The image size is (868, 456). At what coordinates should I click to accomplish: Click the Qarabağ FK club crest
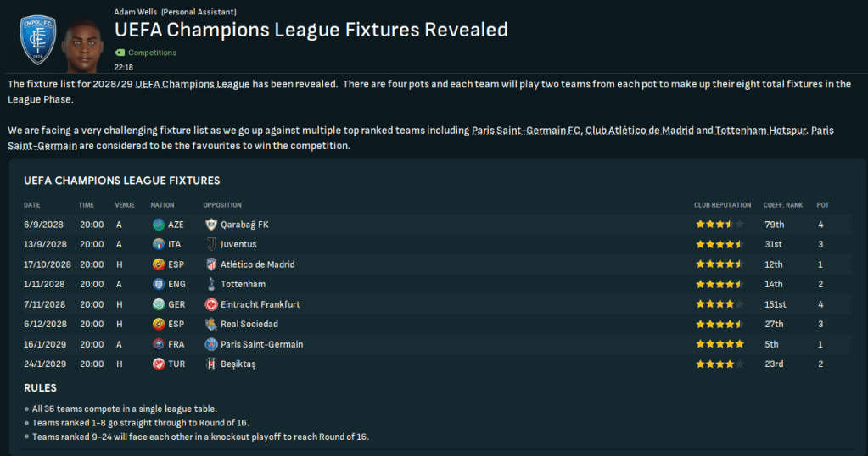click(211, 225)
